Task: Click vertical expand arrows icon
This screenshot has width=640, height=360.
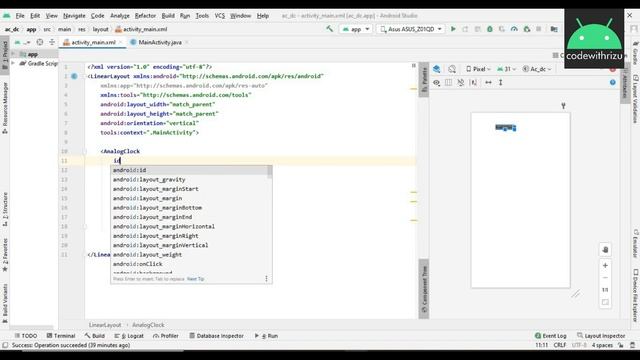Action: tap(501, 82)
